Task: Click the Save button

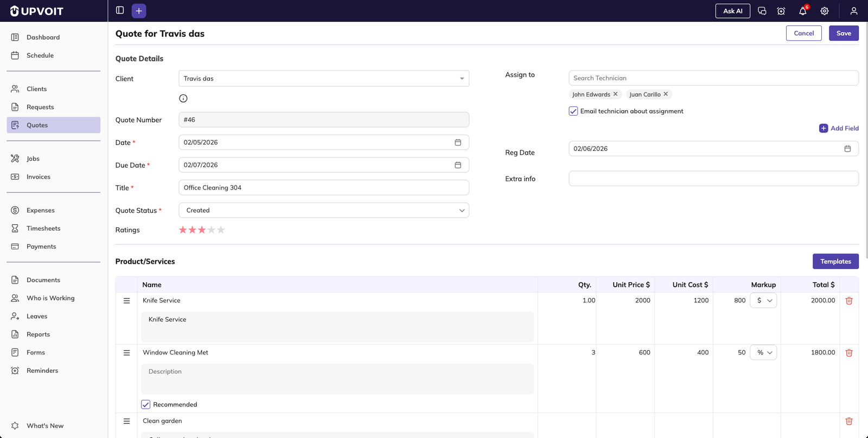Action: tap(843, 33)
